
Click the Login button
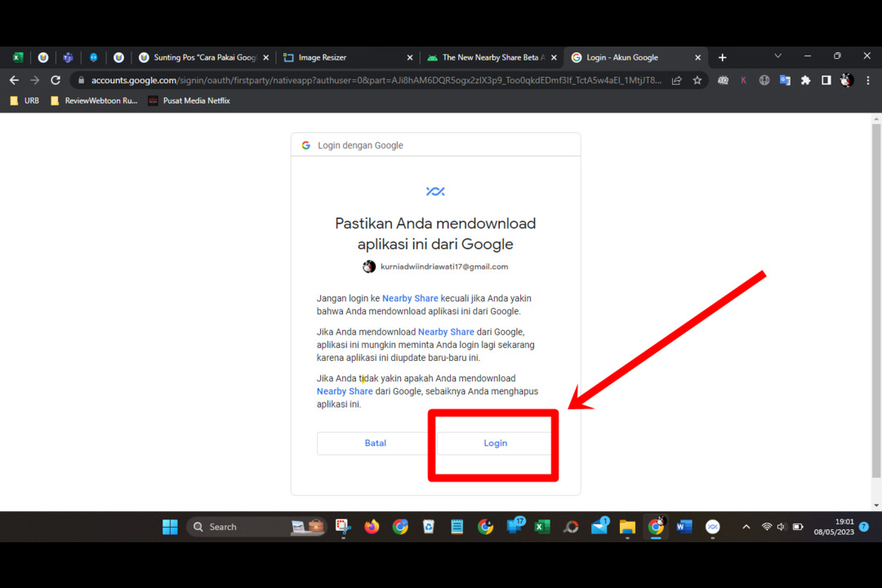pyautogui.click(x=495, y=443)
